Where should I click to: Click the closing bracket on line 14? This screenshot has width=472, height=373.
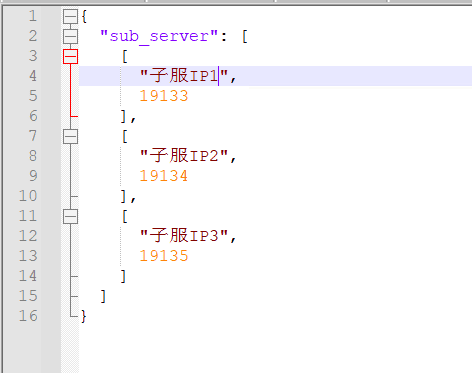123,276
